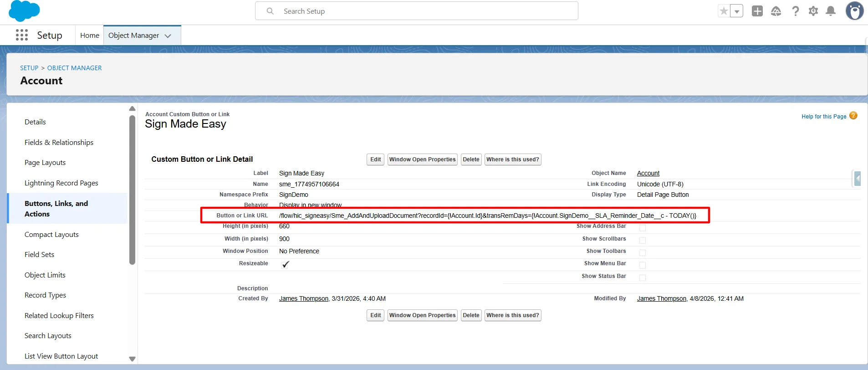Click the SignDemo namespace prefix value
Image resolution: width=868 pixels, height=370 pixels.
click(294, 195)
